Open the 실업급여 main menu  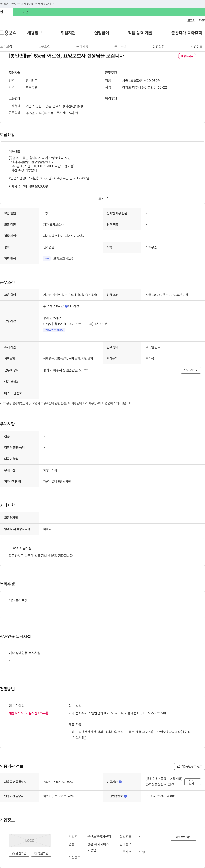(x=102, y=33)
